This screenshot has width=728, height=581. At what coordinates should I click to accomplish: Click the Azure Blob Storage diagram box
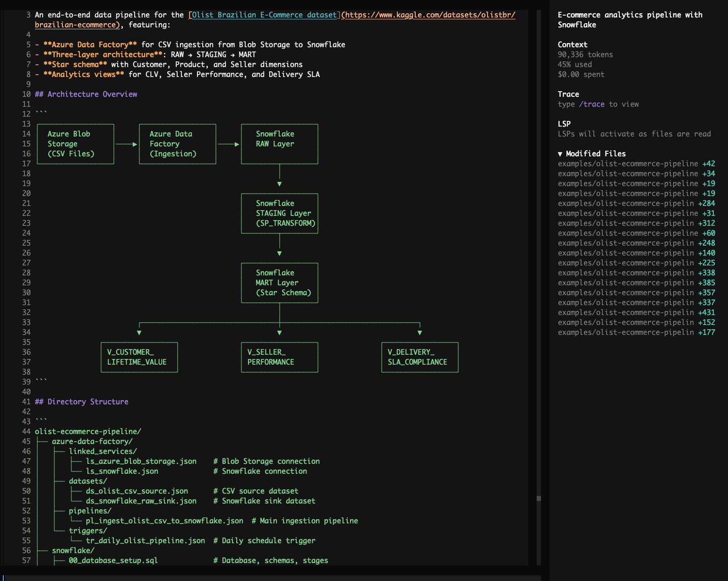click(x=75, y=144)
